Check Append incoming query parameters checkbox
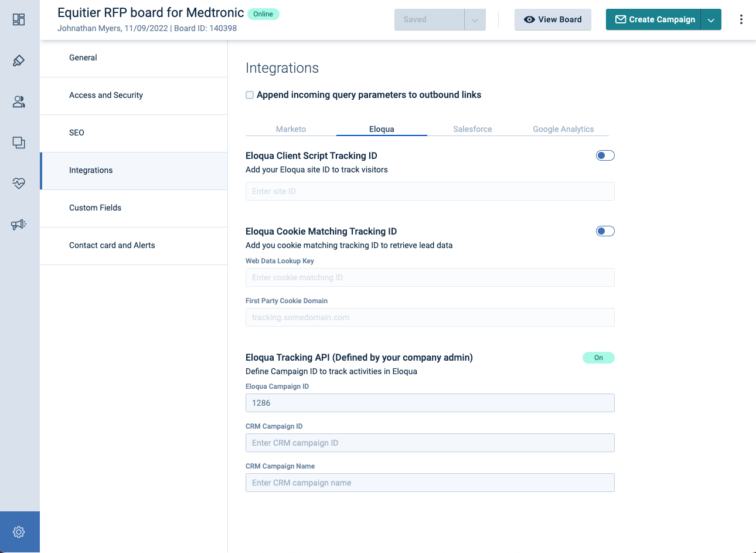This screenshot has height=553, width=756. (x=250, y=95)
